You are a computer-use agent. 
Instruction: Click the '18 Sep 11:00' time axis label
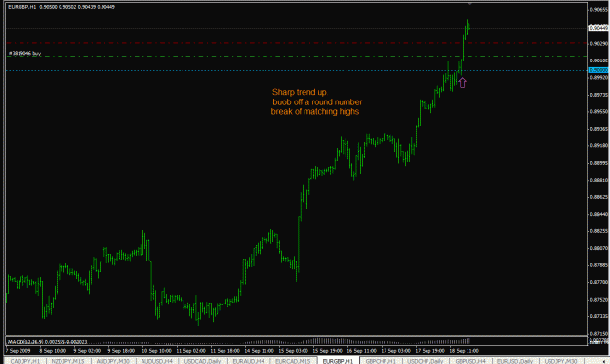(x=465, y=351)
